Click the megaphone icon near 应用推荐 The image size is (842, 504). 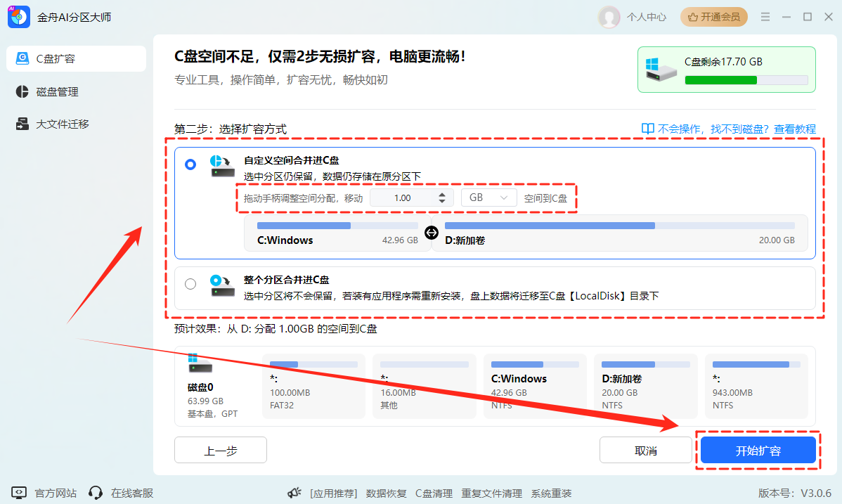pyautogui.click(x=295, y=493)
